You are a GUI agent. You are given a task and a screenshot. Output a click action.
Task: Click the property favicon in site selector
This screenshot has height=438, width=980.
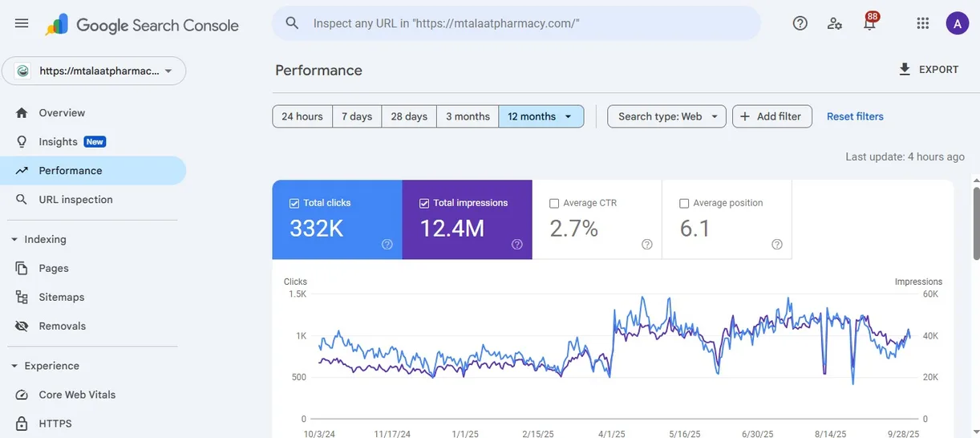(23, 71)
